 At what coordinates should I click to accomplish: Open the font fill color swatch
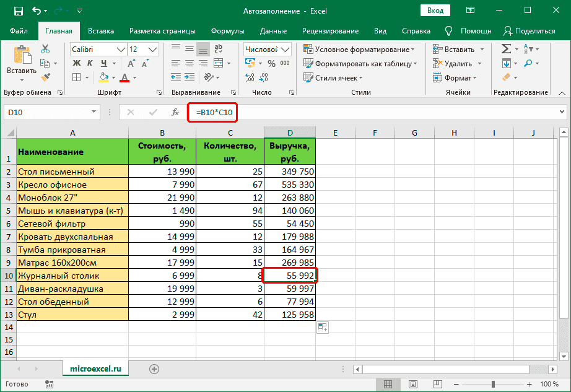click(x=103, y=77)
